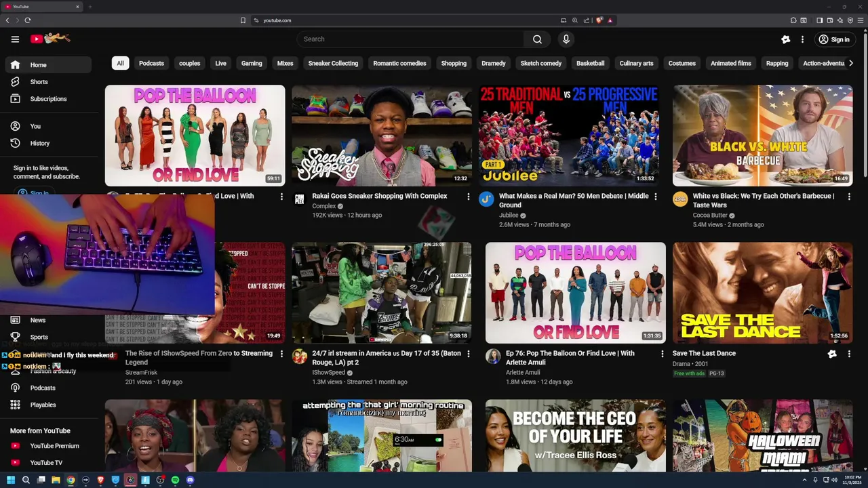The image size is (868, 488).
Task: Click the search magnifier button
Action: click(537, 39)
